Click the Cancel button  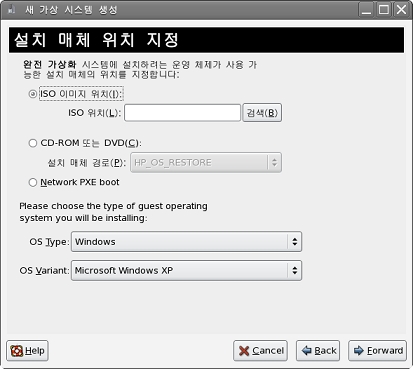point(260,351)
